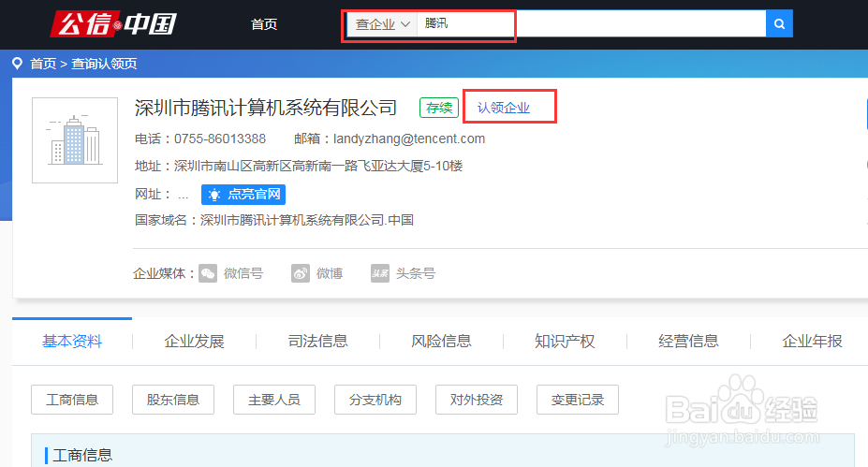
Task: Click the search input containing 腾讯
Action: pos(591,23)
